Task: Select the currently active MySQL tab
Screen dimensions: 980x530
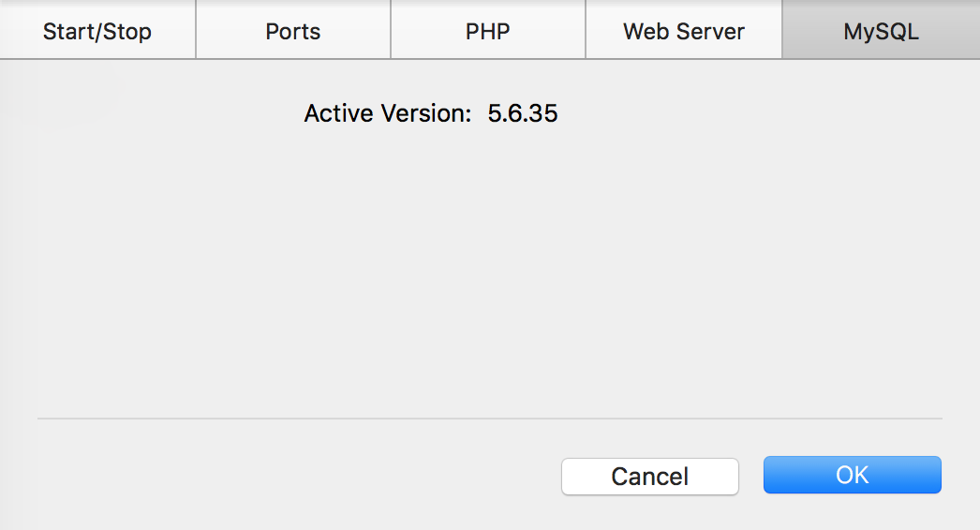Action: [x=881, y=31]
